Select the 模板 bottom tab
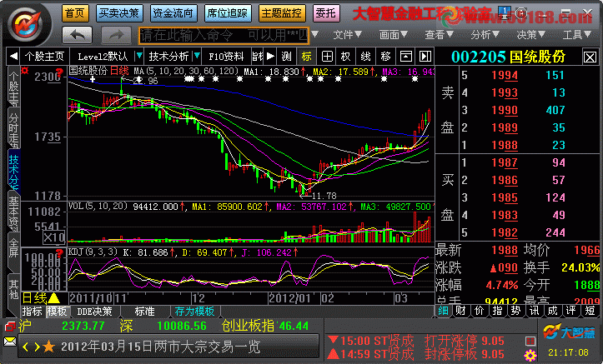 (57, 312)
